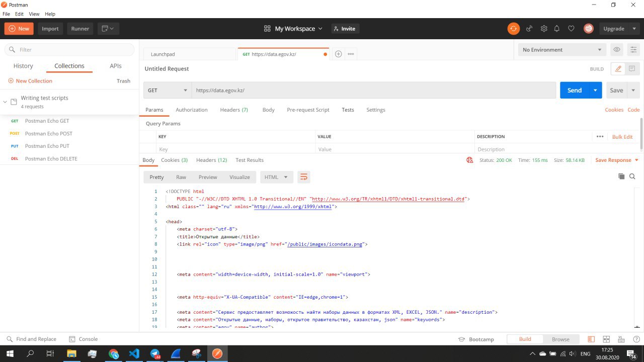644x362 pixels.
Task: Open manage environments sliders icon
Action: 633,50
